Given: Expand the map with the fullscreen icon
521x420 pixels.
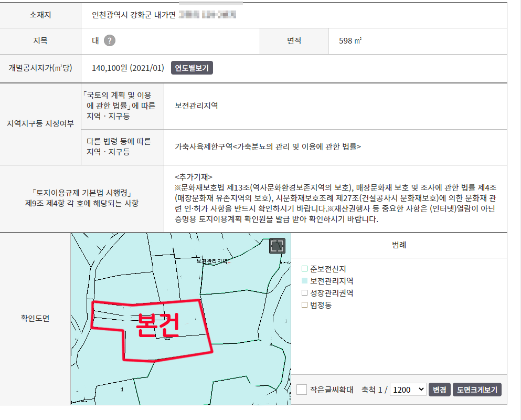Looking at the screenshot, I should [x=277, y=246].
